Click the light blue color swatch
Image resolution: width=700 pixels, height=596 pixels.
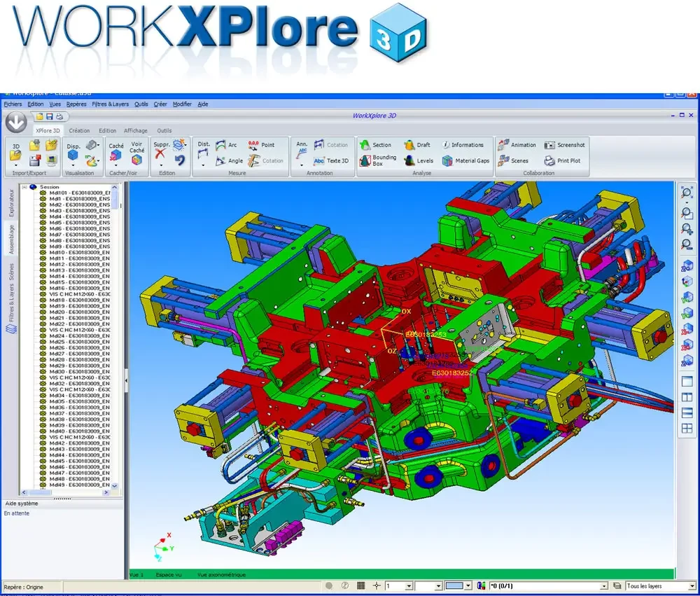[x=454, y=585]
